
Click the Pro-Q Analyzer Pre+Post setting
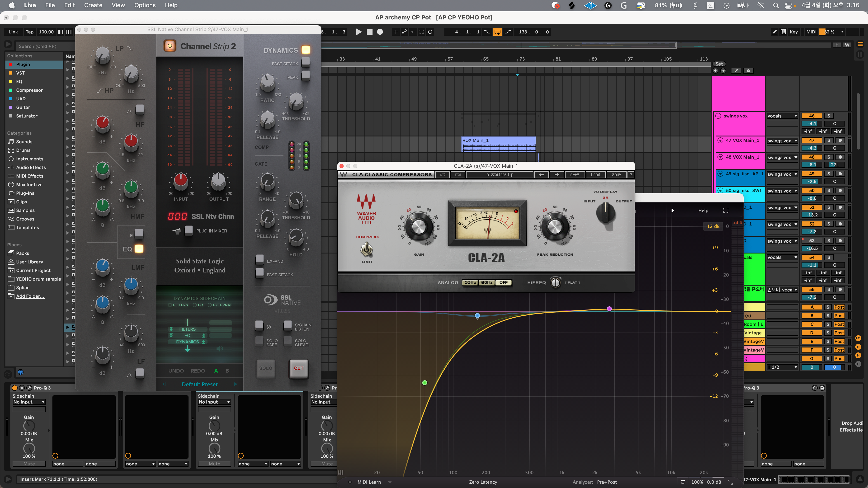(x=606, y=482)
